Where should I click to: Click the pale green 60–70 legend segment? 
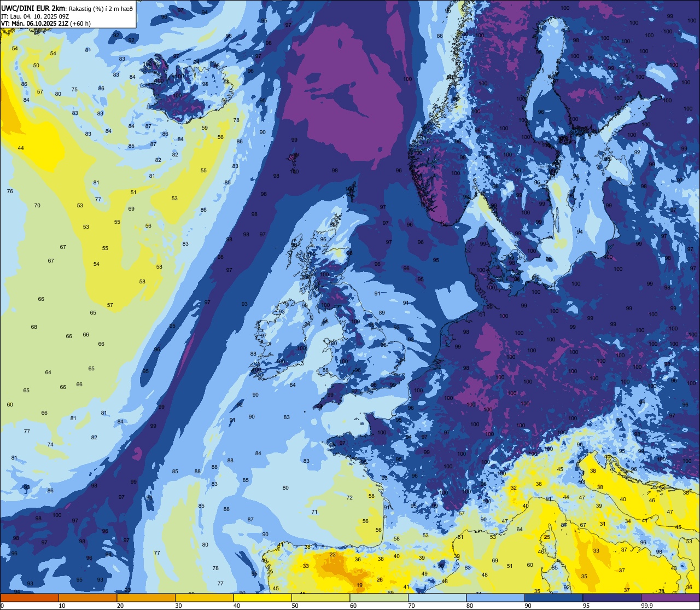tap(379, 597)
